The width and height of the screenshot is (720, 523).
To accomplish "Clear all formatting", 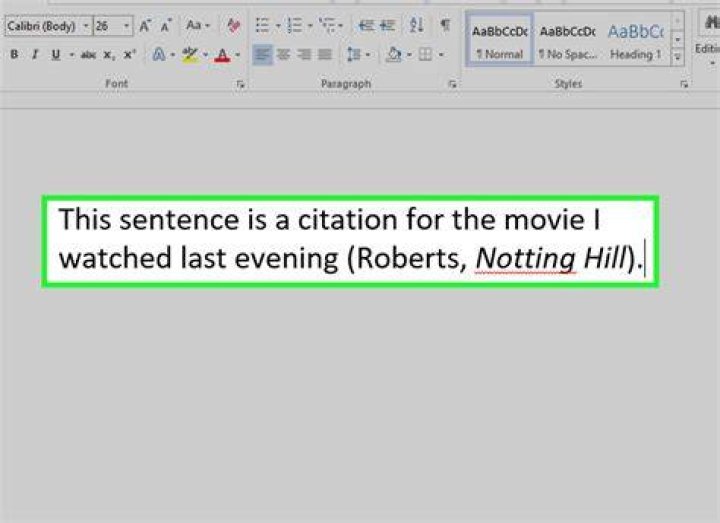I will 234,25.
